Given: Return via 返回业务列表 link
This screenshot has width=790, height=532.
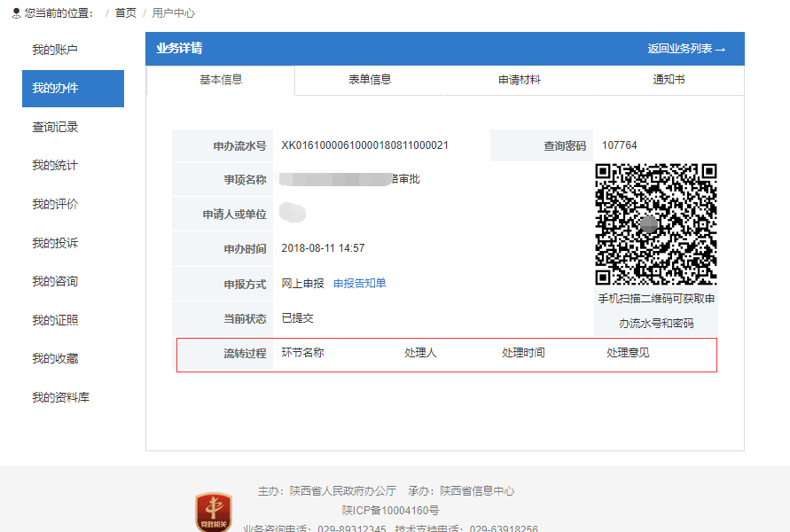Looking at the screenshot, I should pyautogui.click(x=686, y=49).
